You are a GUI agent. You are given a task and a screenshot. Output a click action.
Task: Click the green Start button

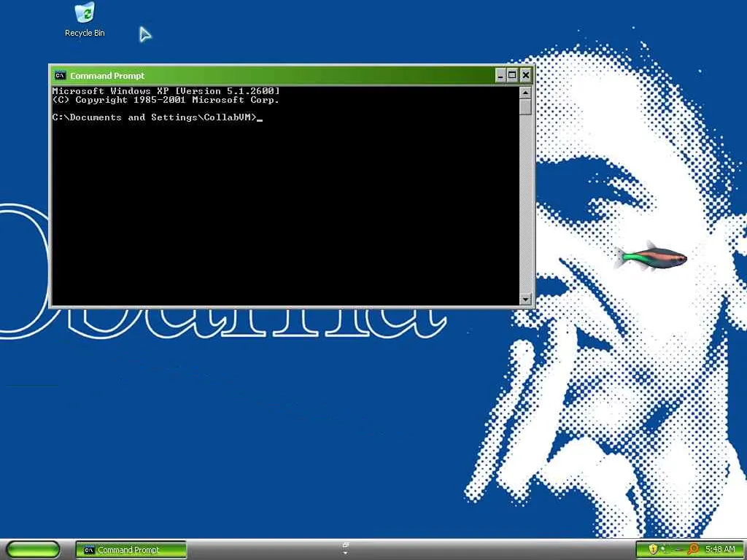pyautogui.click(x=33, y=550)
